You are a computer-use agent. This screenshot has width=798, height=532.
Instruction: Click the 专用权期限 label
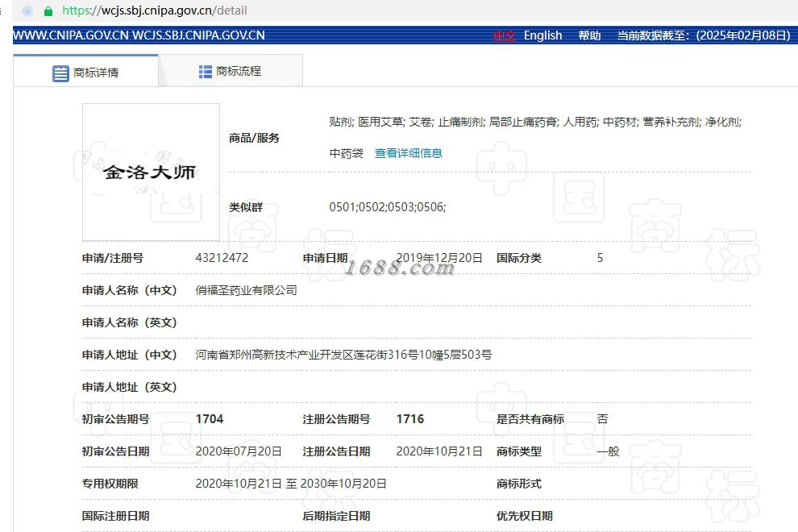point(110,484)
